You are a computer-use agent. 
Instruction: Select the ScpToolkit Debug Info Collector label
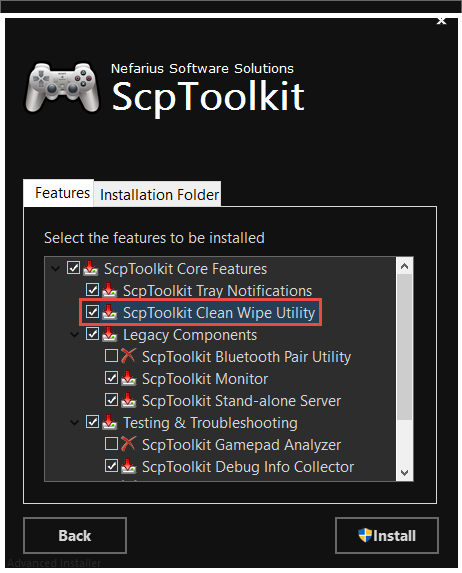point(248,467)
